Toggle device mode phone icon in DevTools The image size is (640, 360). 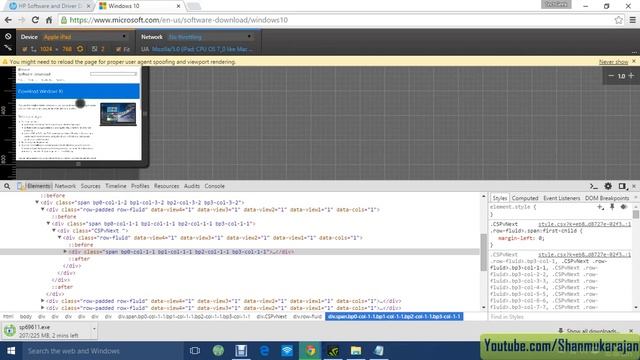pos(20,186)
